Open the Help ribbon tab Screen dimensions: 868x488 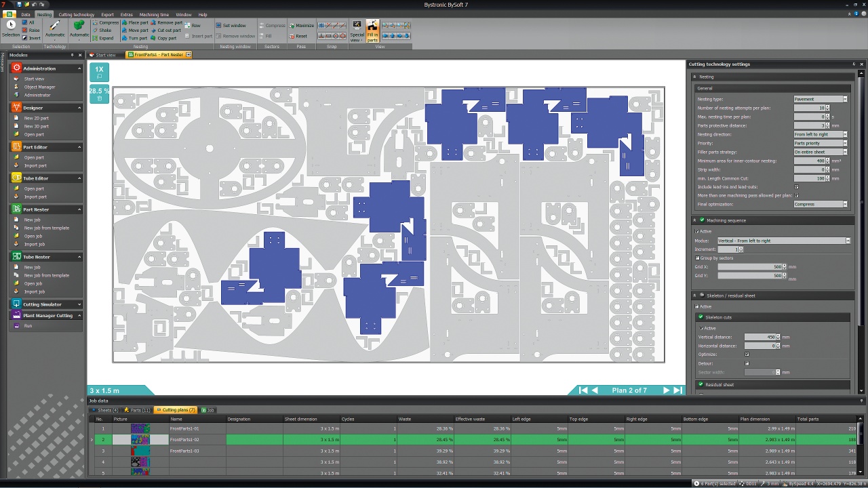click(203, 14)
